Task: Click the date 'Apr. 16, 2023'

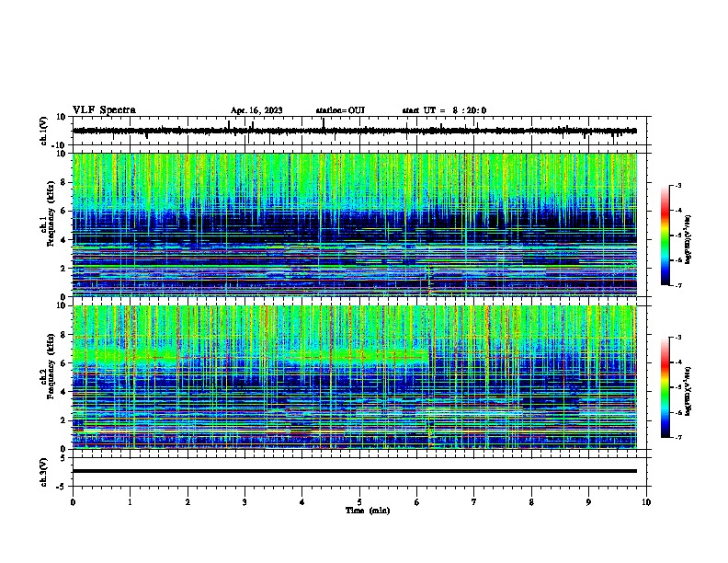Action: tap(256, 110)
